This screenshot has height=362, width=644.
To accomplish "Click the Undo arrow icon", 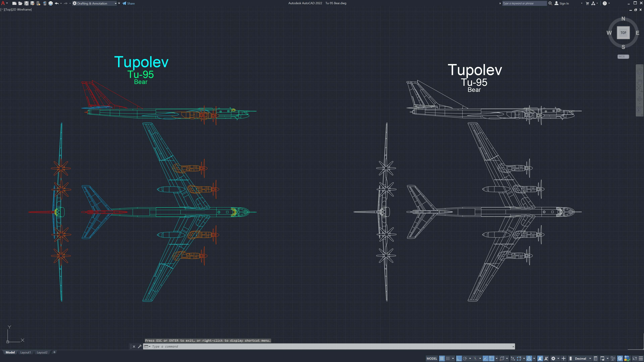I will pos(57,4).
